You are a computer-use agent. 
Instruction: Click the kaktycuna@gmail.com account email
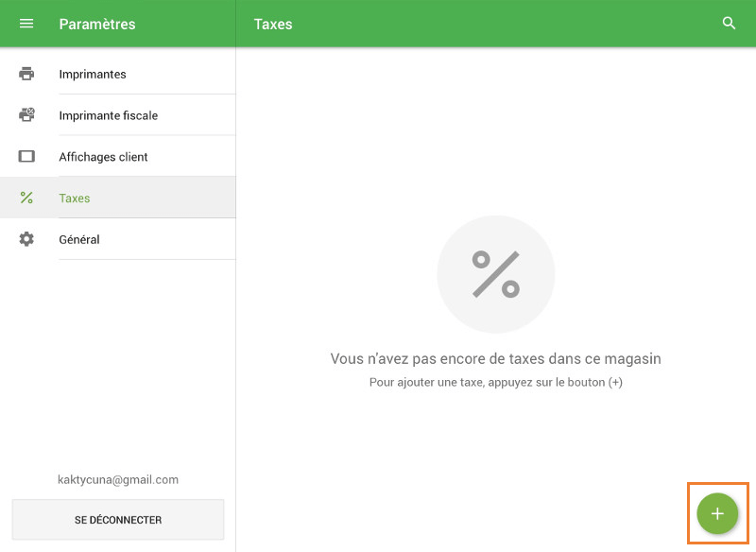pyautogui.click(x=118, y=479)
